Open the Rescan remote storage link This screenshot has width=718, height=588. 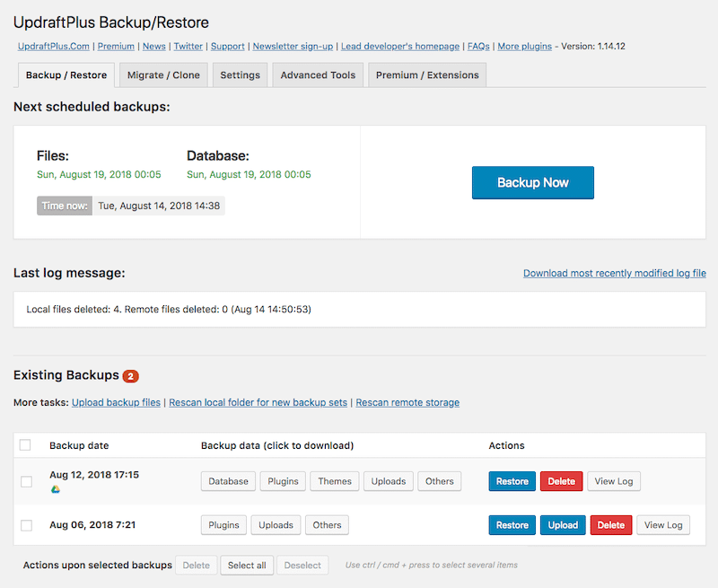pyautogui.click(x=407, y=402)
